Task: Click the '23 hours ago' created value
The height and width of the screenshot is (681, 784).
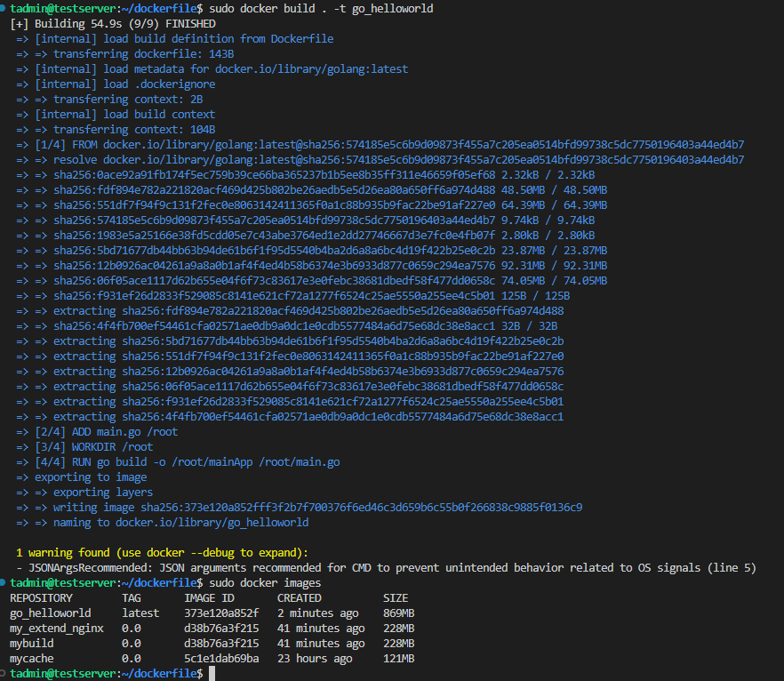Action: click(315, 659)
